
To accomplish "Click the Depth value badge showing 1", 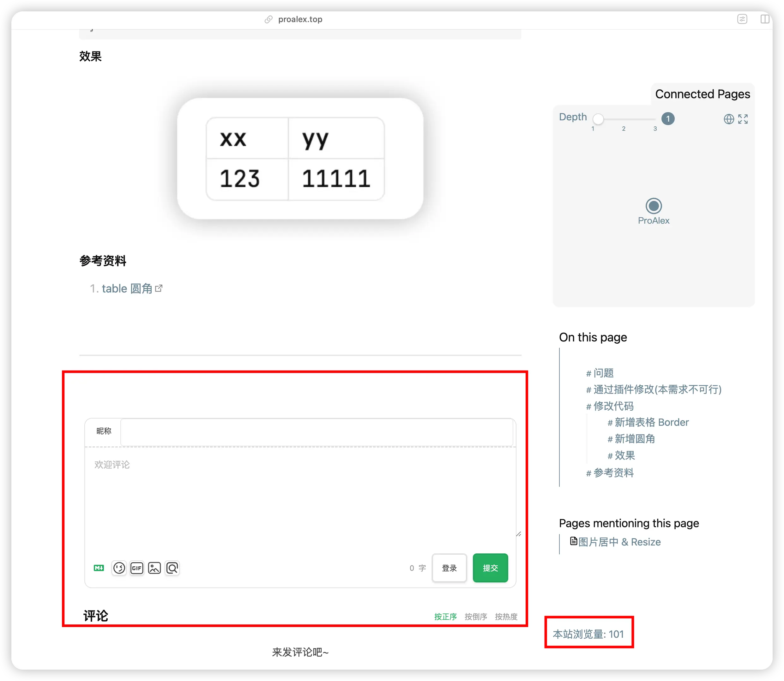I will tap(668, 119).
